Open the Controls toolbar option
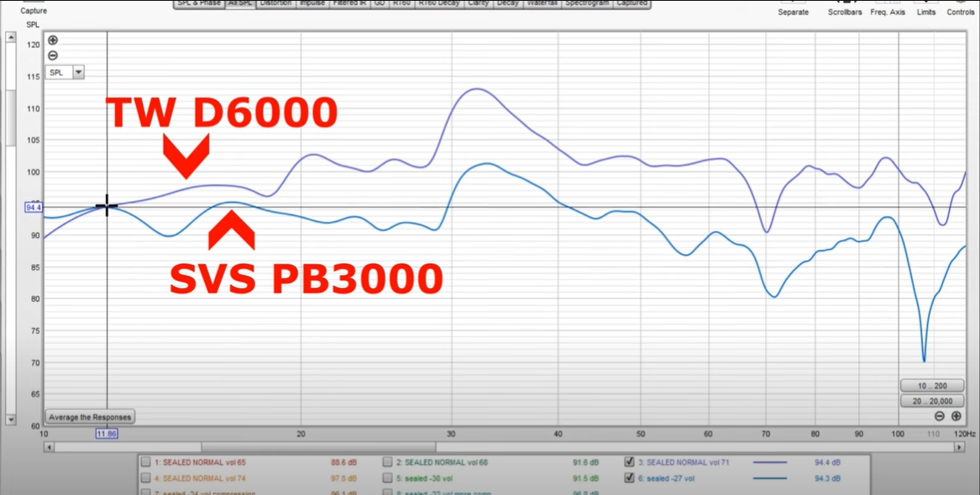Screen dimensions: 980x495 [961, 8]
